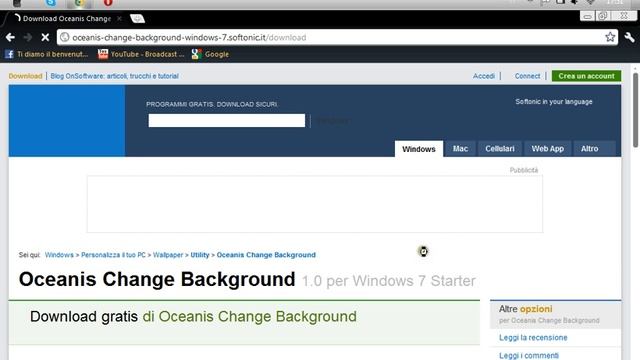Click the Softonic search input field

click(227, 120)
